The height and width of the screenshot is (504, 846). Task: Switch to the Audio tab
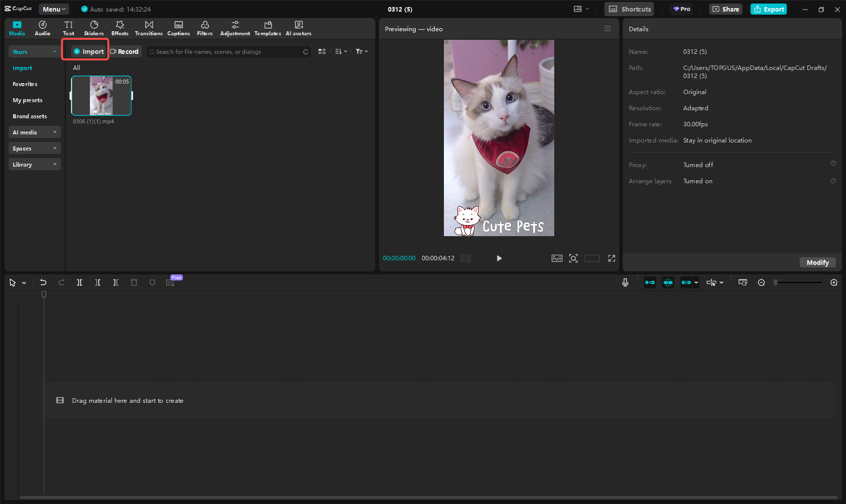42,28
